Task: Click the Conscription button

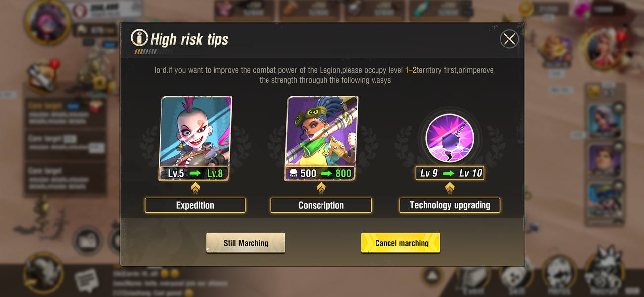Action: click(321, 205)
